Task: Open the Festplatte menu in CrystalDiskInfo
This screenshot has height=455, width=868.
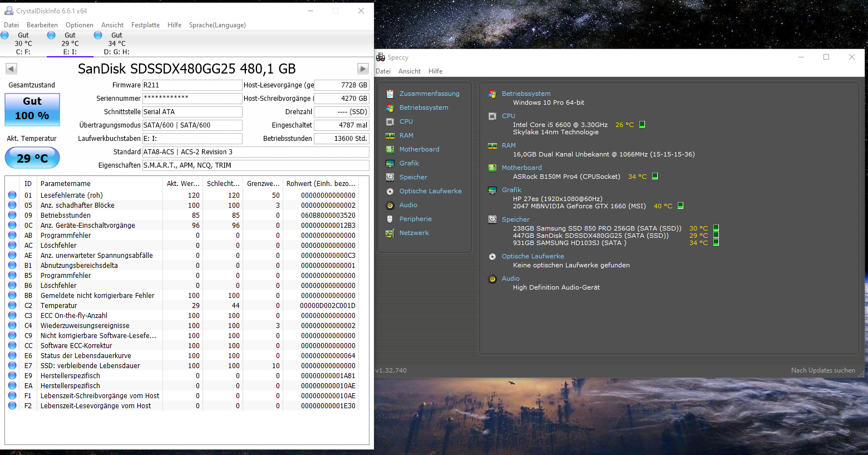Action: (x=145, y=25)
